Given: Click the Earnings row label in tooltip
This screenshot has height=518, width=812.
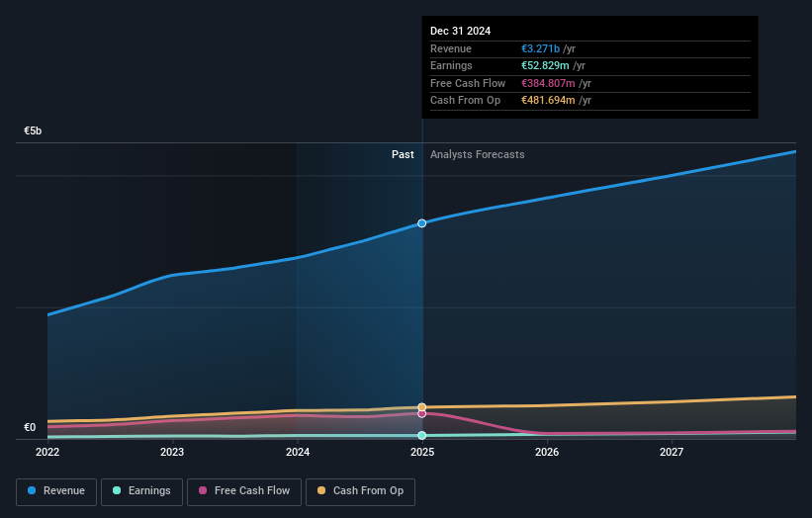Looking at the screenshot, I should [x=451, y=65].
